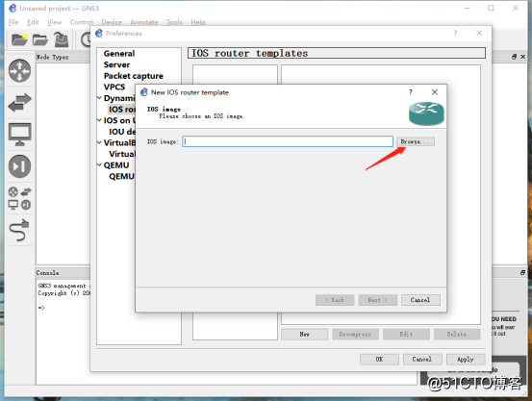Click the New button in IOS router templates
This screenshot has height=401, width=532.
pos(305,335)
